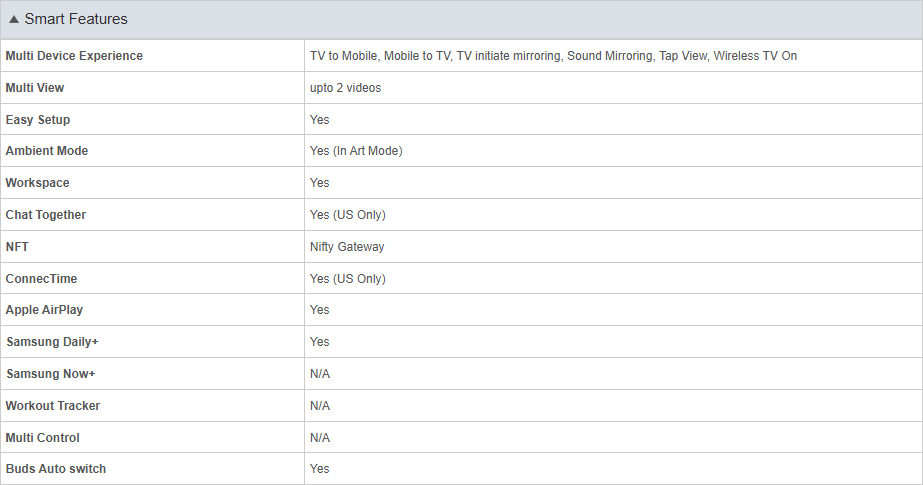The image size is (923, 485).
Task: Select the ConnecTime label
Action: point(41,278)
